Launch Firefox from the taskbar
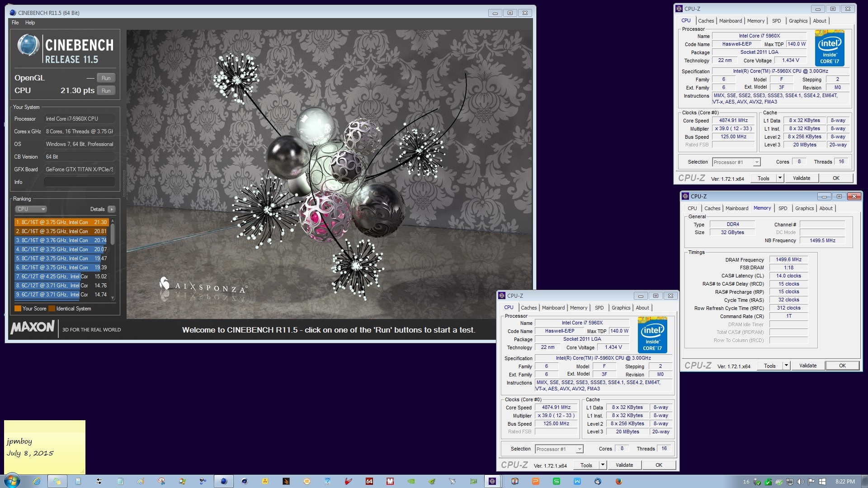The width and height of the screenshot is (868, 488). click(x=619, y=481)
